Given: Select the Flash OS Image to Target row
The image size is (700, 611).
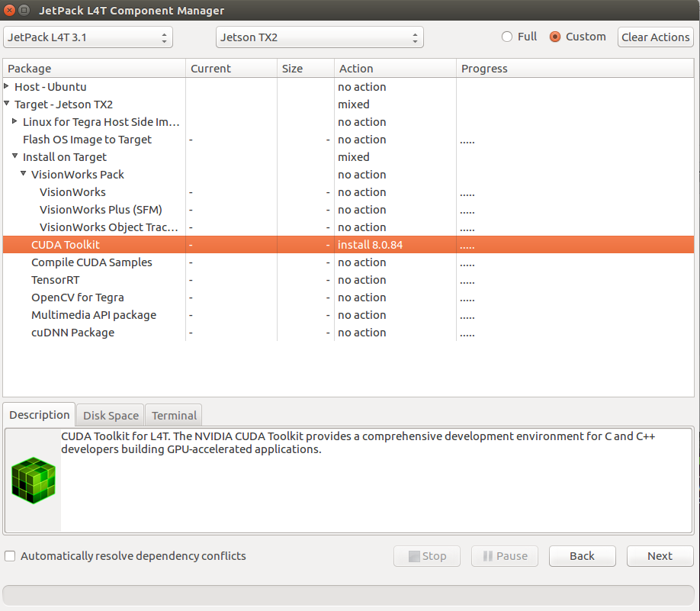Looking at the screenshot, I should [348, 140].
